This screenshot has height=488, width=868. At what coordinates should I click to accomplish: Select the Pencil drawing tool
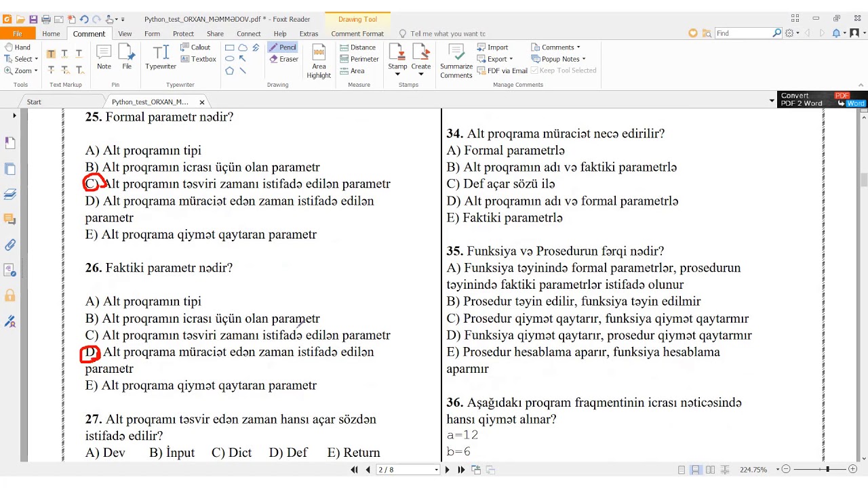(x=283, y=47)
